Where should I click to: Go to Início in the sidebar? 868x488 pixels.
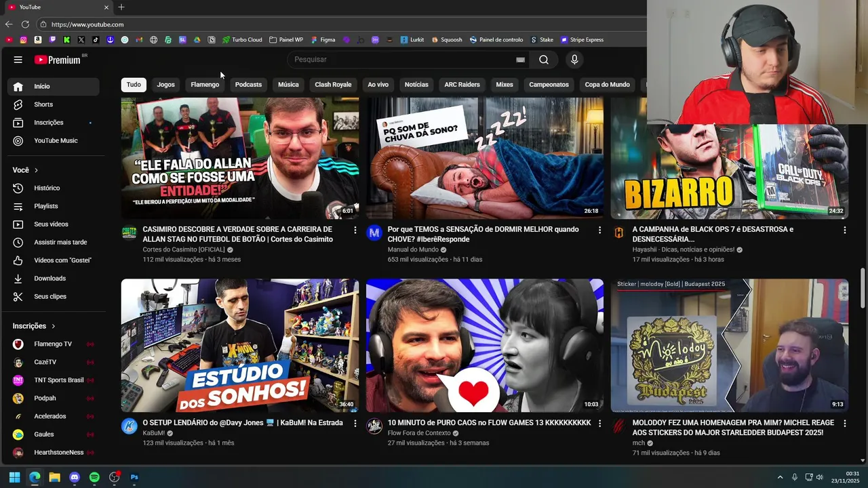(x=54, y=86)
